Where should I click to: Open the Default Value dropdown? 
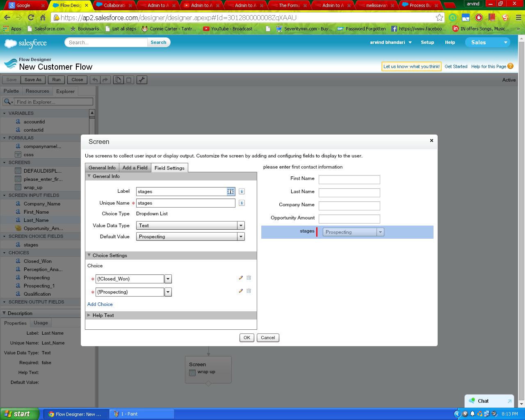(x=241, y=237)
